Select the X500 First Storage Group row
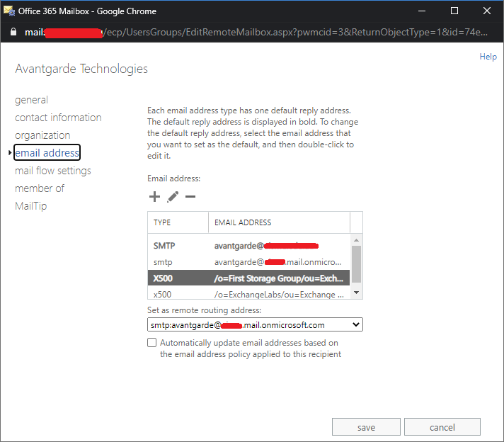 pyautogui.click(x=248, y=278)
